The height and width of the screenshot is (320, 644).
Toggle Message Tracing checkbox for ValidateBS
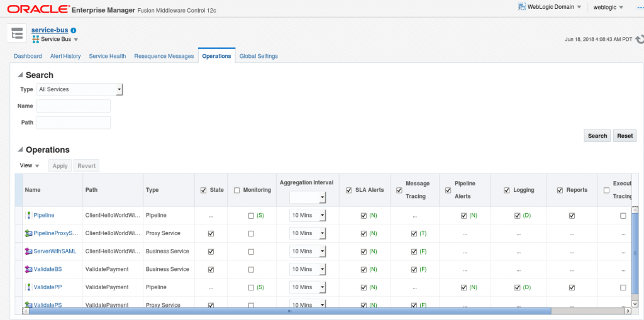[414, 270]
